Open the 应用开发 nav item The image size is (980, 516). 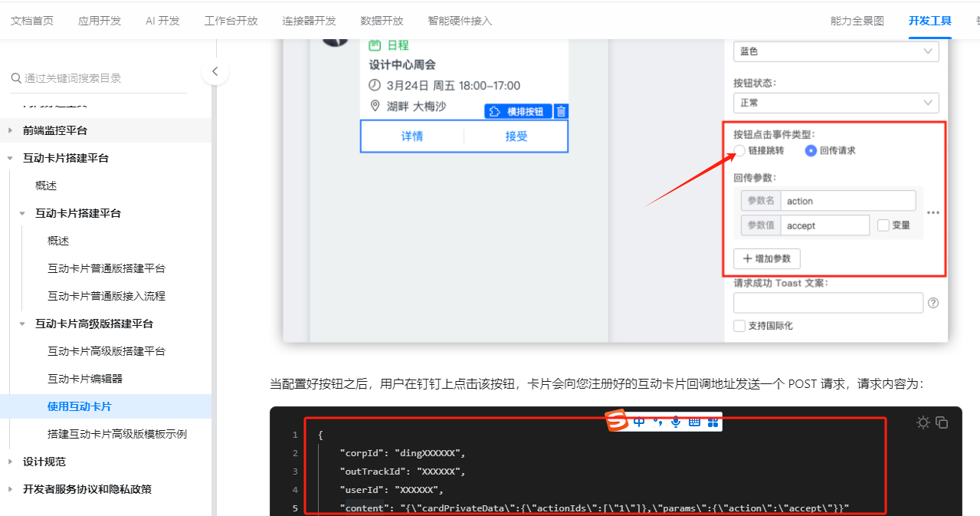100,21
